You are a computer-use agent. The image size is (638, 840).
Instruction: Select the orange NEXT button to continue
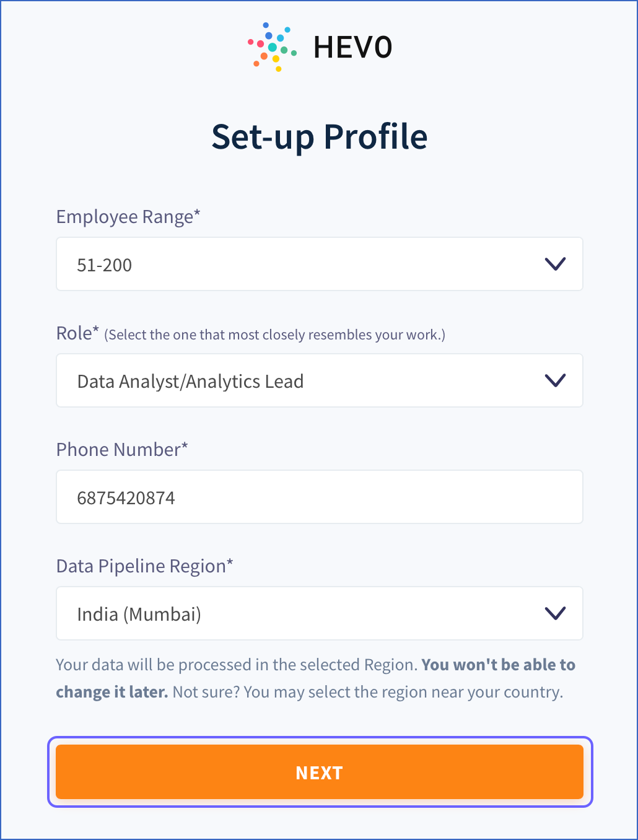pyautogui.click(x=319, y=772)
